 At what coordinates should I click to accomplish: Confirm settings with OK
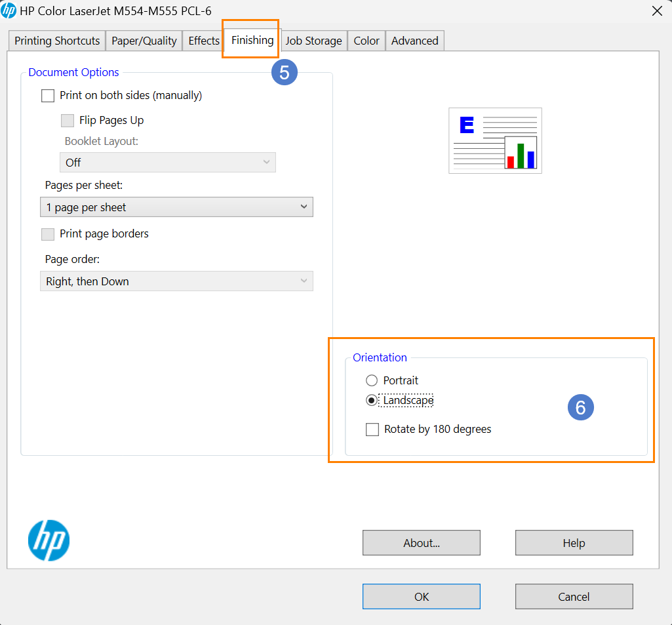pos(422,596)
